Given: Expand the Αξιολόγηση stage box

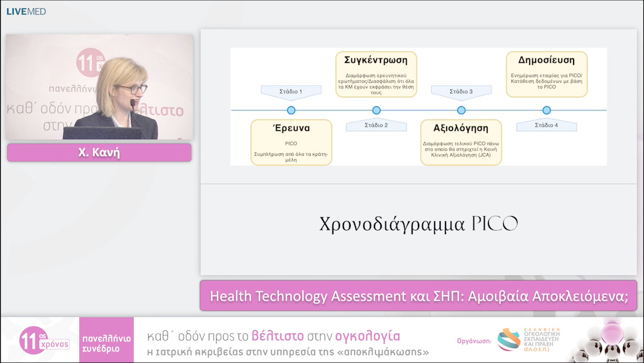Looking at the screenshot, I should pos(462,141).
